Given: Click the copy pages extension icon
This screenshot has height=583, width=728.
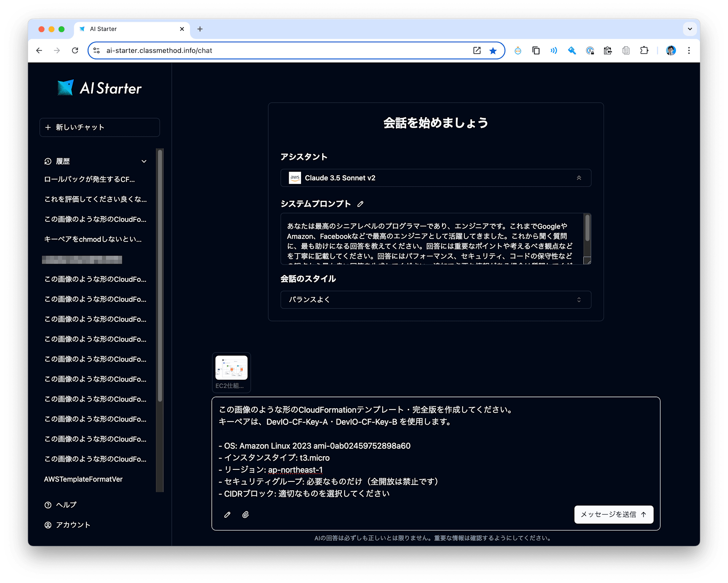Looking at the screenshot, I should tap(536, 51).
